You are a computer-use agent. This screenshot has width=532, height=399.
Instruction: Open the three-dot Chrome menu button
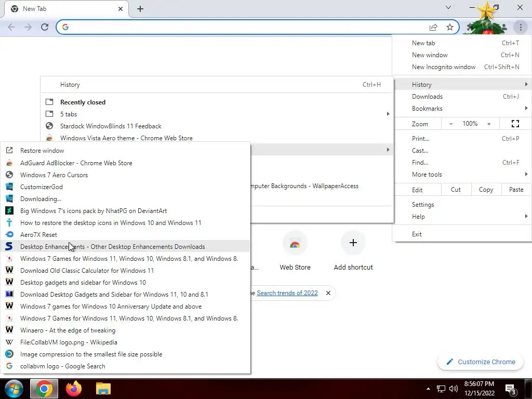click(x=521, y=27)
